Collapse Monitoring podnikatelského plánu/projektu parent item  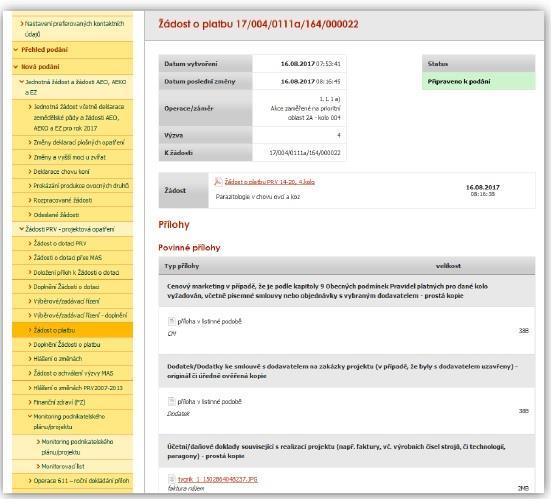(30, 416)
